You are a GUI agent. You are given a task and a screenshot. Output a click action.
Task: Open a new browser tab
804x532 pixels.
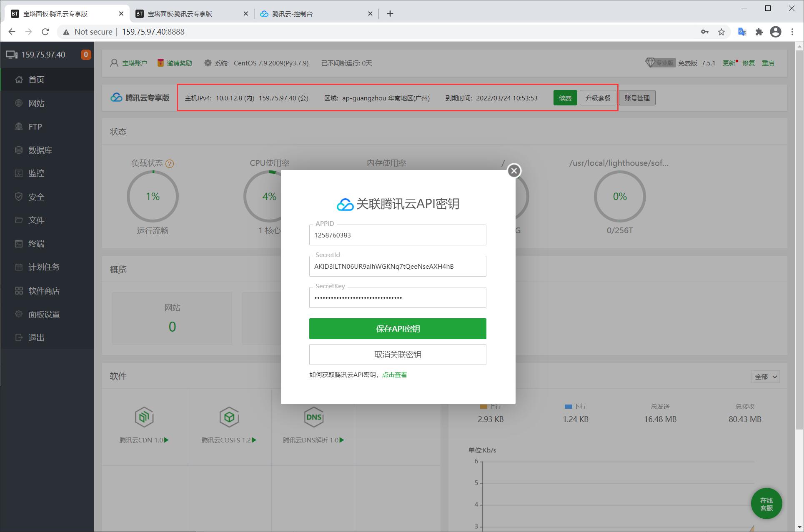tap(390, 14)
